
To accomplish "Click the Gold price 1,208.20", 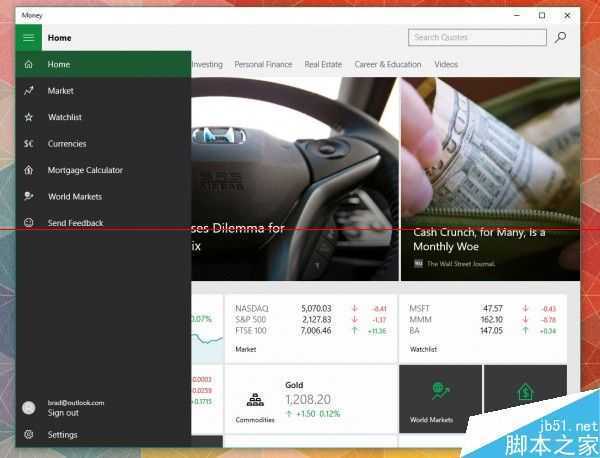I will click(308, 399).
